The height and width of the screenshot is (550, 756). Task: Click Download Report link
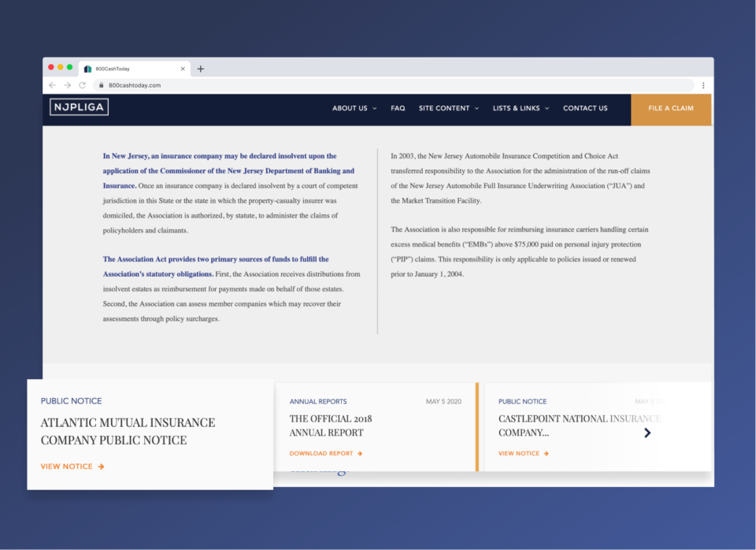point(325,454)
